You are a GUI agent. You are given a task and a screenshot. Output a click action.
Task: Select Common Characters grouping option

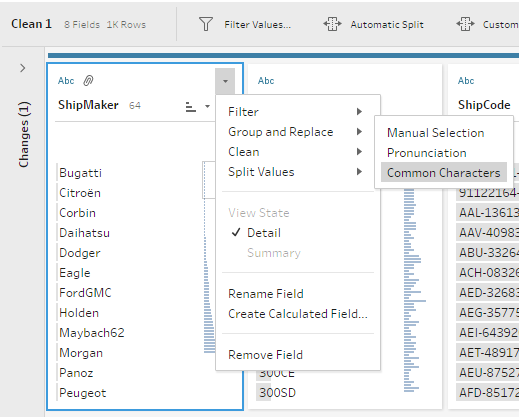coord(444,172)
